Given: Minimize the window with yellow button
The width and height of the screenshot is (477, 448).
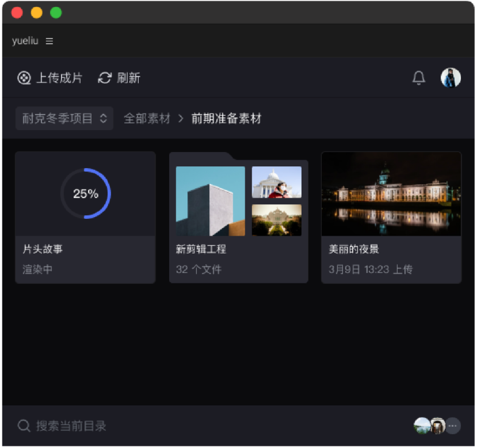Looking at the screenshot, I should (37, 13).
